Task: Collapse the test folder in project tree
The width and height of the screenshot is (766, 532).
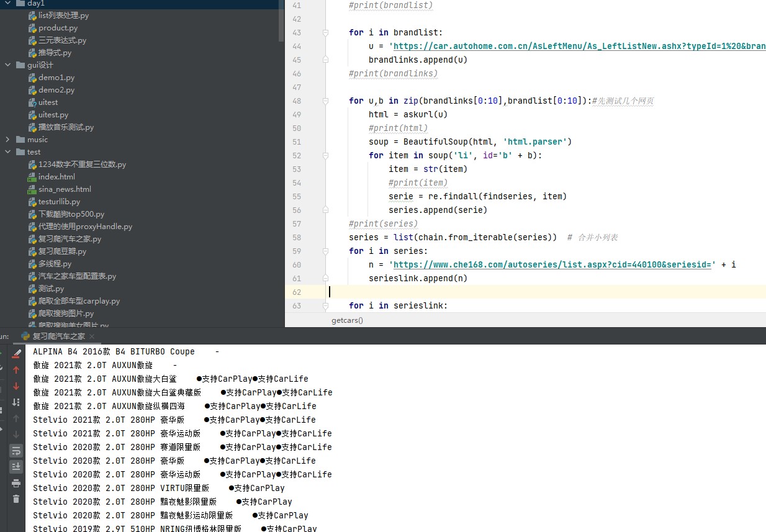Action: point(6,151)
